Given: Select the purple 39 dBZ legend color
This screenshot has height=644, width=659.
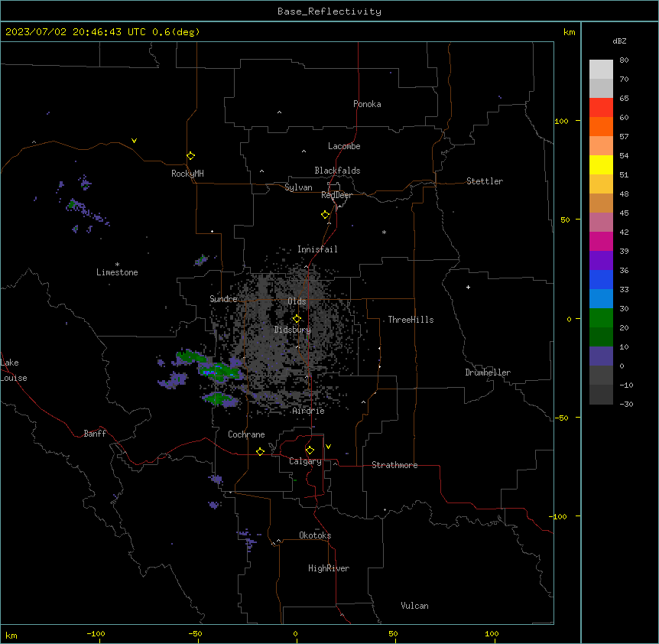Looking at the screenshot, I should pos(601,260).
